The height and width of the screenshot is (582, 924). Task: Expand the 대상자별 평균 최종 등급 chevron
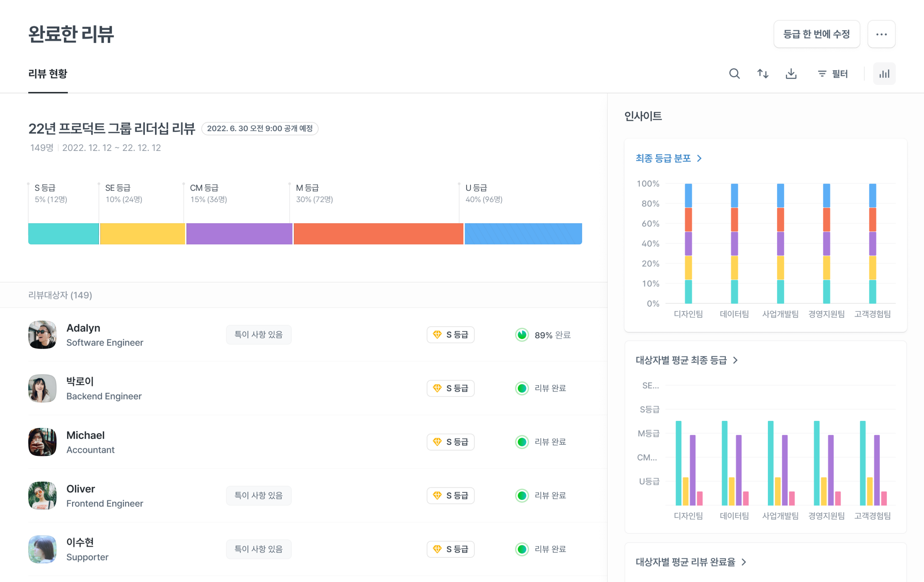(735, 360)
